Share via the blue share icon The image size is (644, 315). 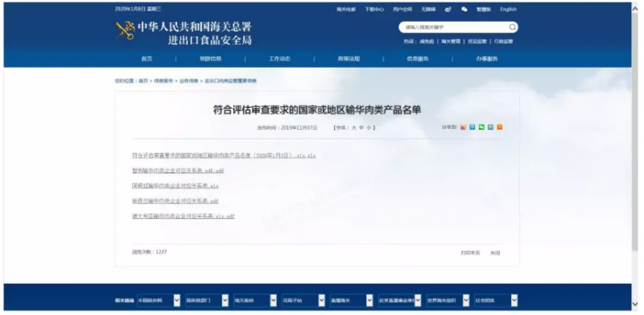[x=473, y=127]
